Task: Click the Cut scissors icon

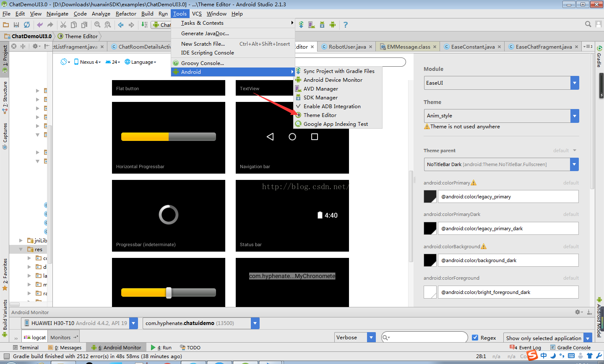Action: (63, 25)
